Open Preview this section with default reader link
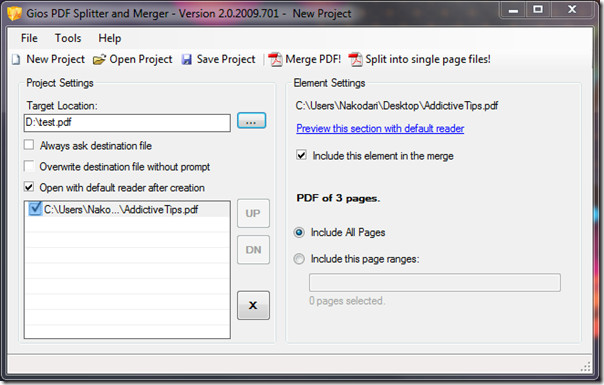Viewport: 604px width, 385px height. point(380,128)
